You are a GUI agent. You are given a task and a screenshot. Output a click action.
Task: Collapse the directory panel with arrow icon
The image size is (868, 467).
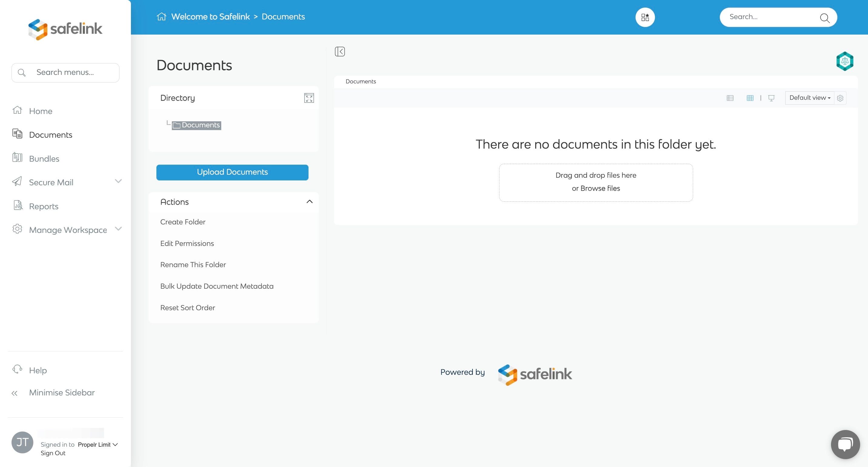(340, 52)
